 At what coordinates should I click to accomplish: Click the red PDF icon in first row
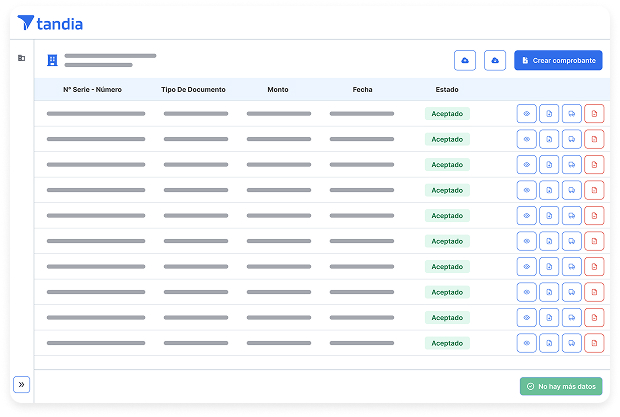594,114
